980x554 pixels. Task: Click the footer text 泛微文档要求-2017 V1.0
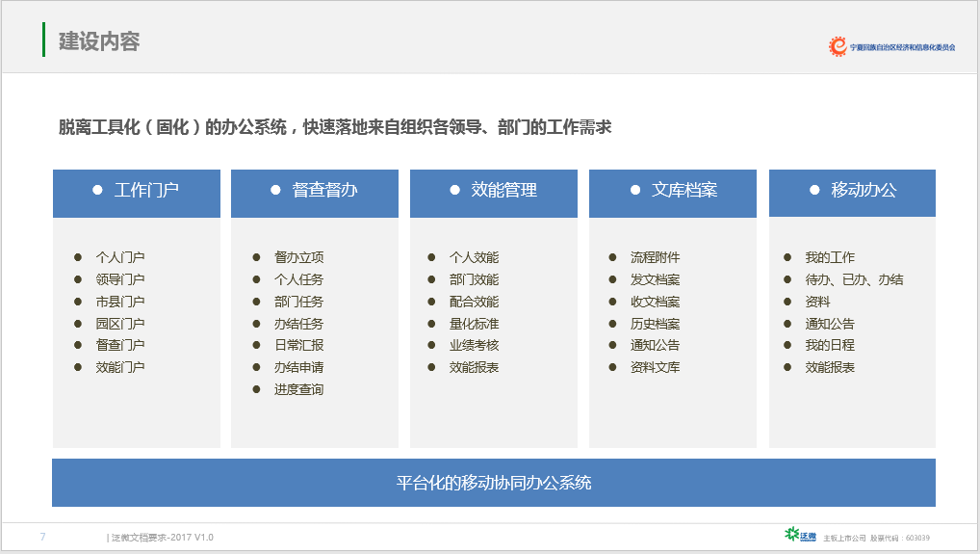(162, 537)
